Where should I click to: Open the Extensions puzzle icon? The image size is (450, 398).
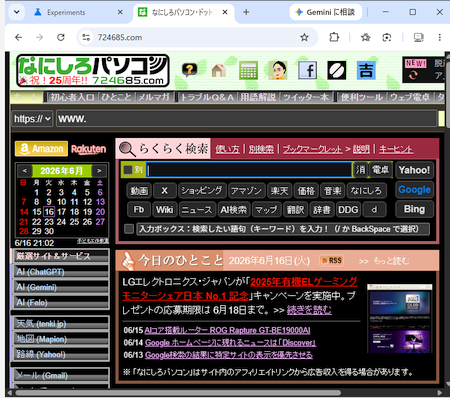(x=334, y=37)
